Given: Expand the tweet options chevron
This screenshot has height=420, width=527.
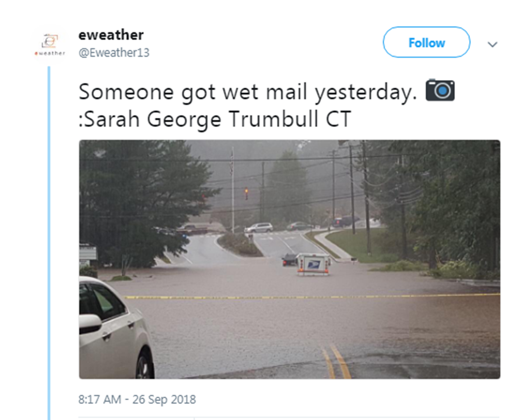Looking at the screenshot, I should (493, 44).
